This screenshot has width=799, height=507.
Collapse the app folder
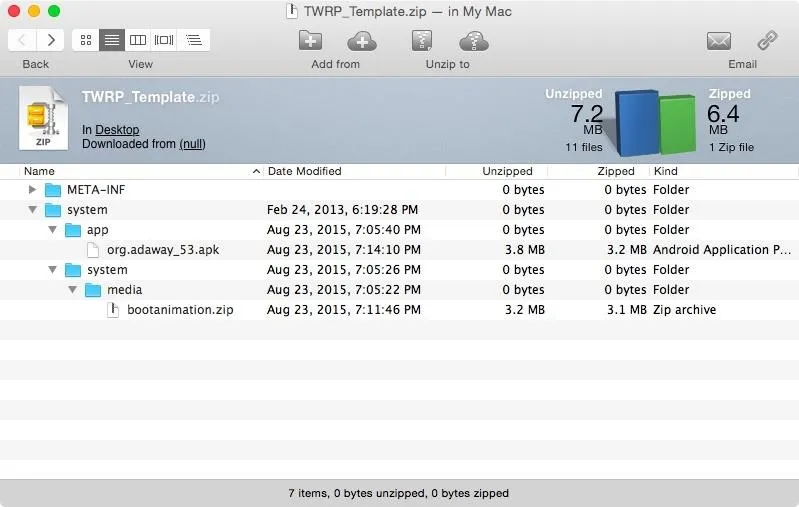coord(52,230)
